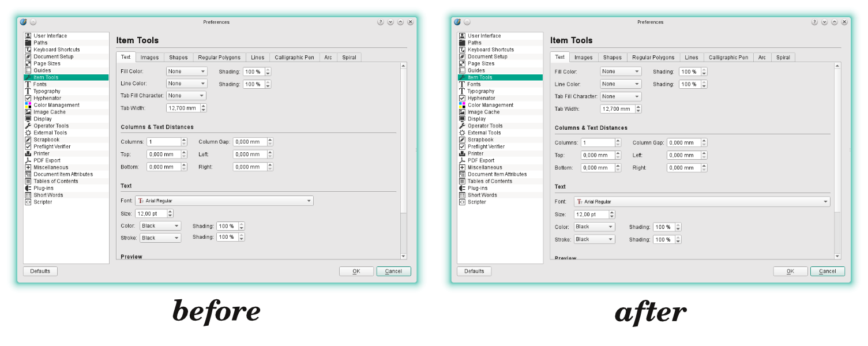Image resolution: width=868 pixels, height=346 pixels.
Task: Open the Hyphenator entry in the before dialog
Action: [x=47, y=98]
